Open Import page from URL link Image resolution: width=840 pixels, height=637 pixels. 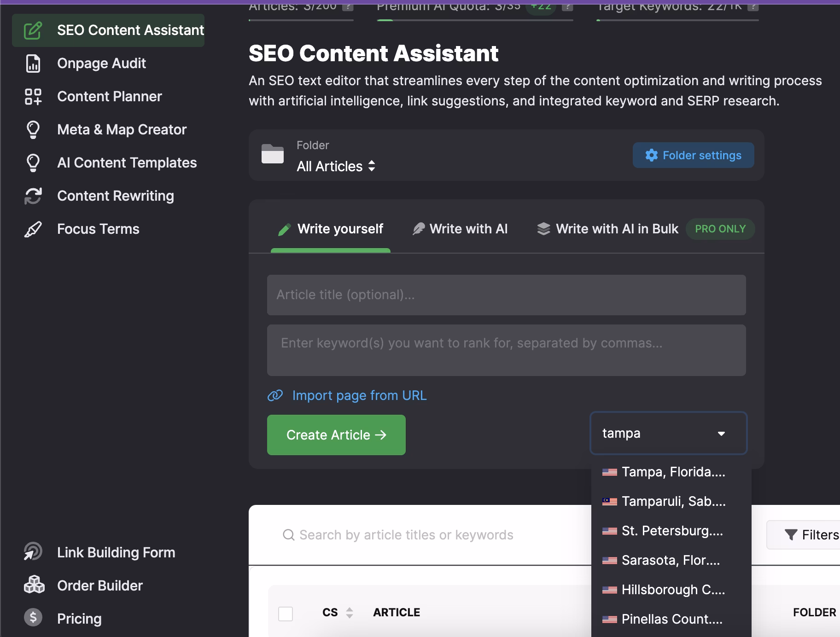coord(358,395)
